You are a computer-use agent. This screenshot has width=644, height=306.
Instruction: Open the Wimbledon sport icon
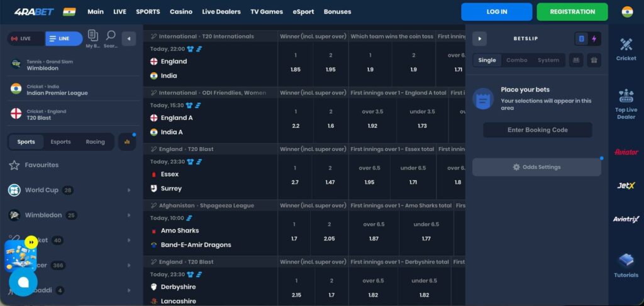pyautogui.click(x=14, y=215)
